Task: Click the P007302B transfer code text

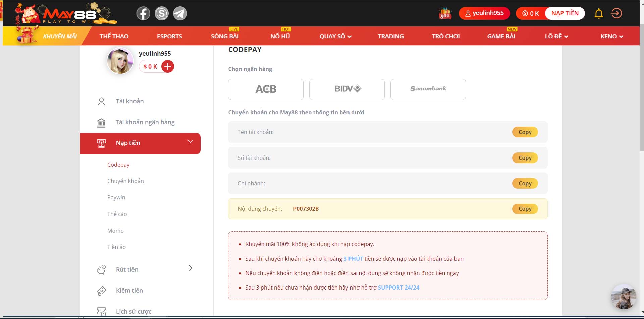Action: (x=306, y=209)
